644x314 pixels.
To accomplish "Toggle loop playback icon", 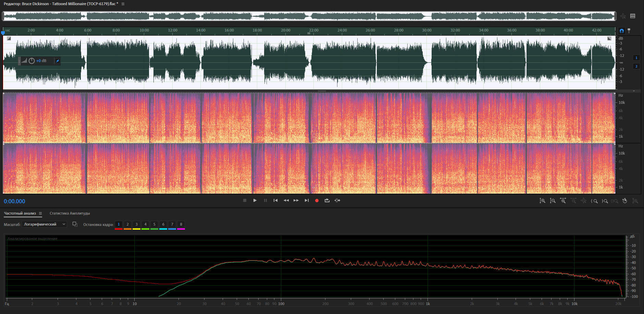I will pos(327,201).
